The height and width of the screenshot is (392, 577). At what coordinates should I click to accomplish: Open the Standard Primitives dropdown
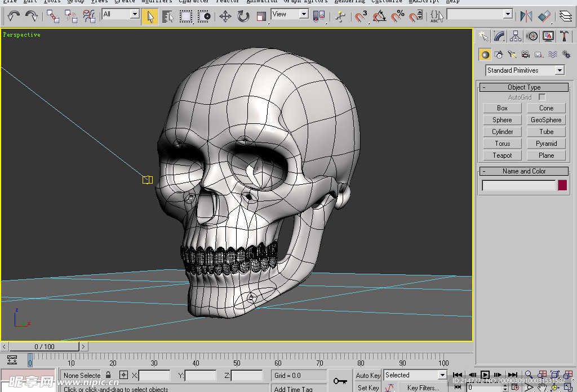click(x=525, y=70)
